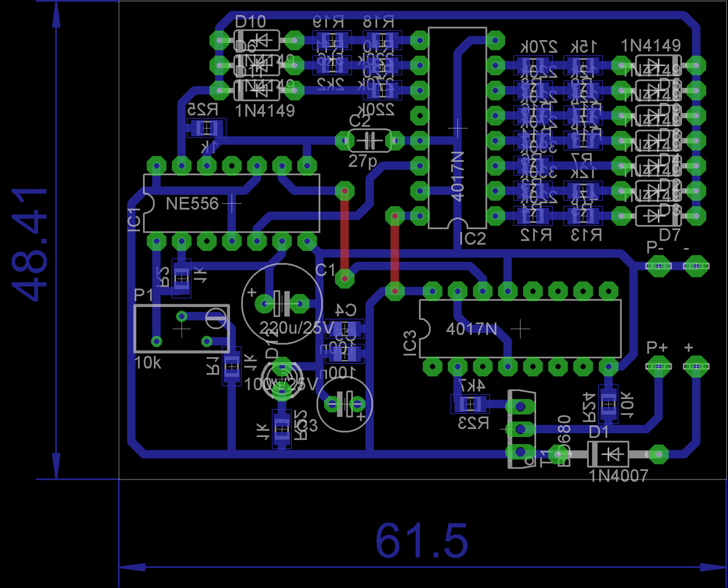Click the P+ pad label

click(x=657, y=347)
